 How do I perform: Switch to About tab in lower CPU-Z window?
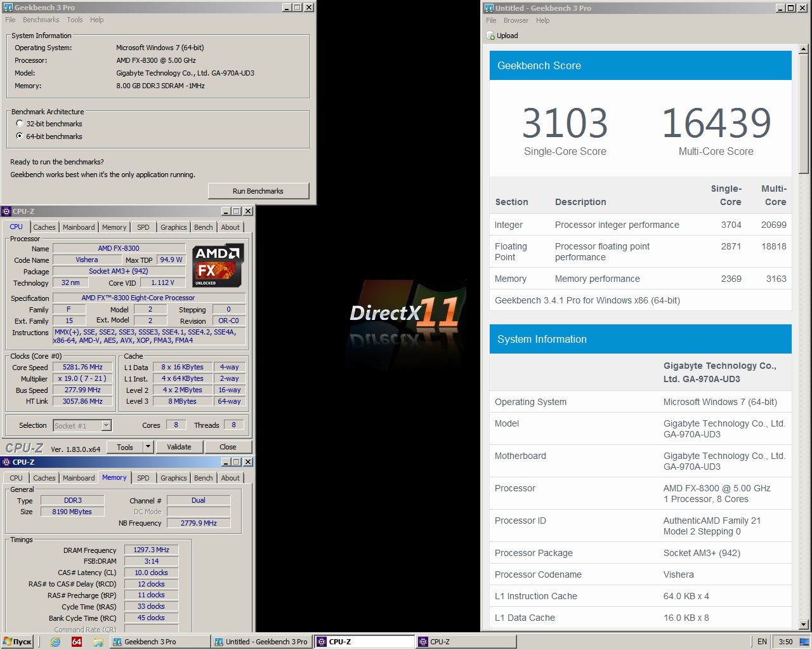click(231, 478)
